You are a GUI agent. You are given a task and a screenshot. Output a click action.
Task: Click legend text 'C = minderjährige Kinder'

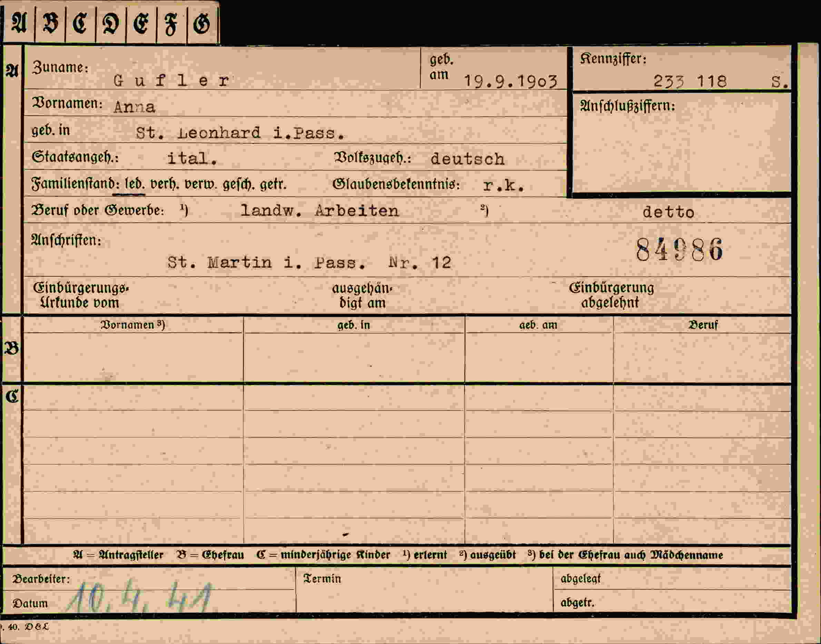click(x=323, y=555)
